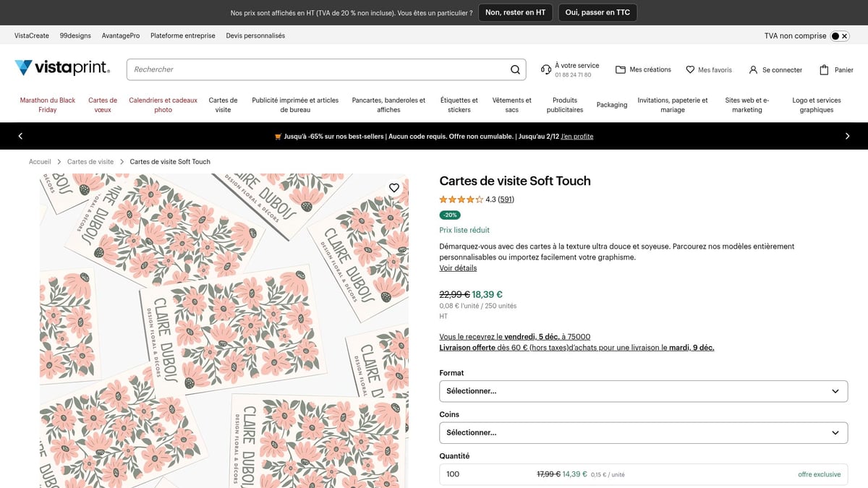
Task: Switch to the Packaging category
Action: pos(612,104)
